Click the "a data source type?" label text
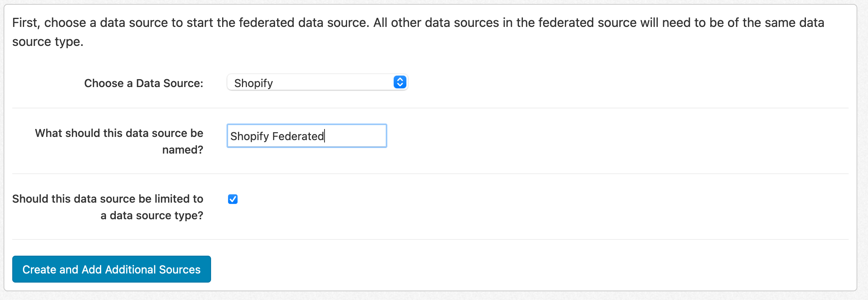This screenshot has width=868, height=300. coord(152,215)
